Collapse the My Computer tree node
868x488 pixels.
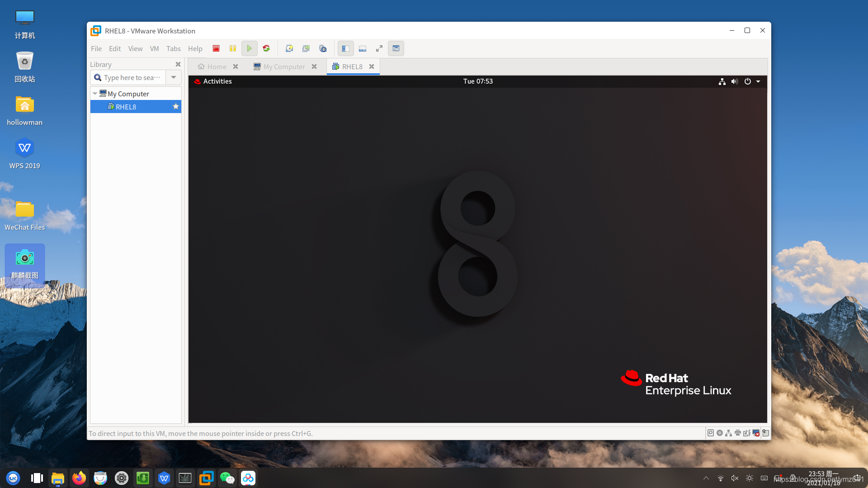point(94,94)
